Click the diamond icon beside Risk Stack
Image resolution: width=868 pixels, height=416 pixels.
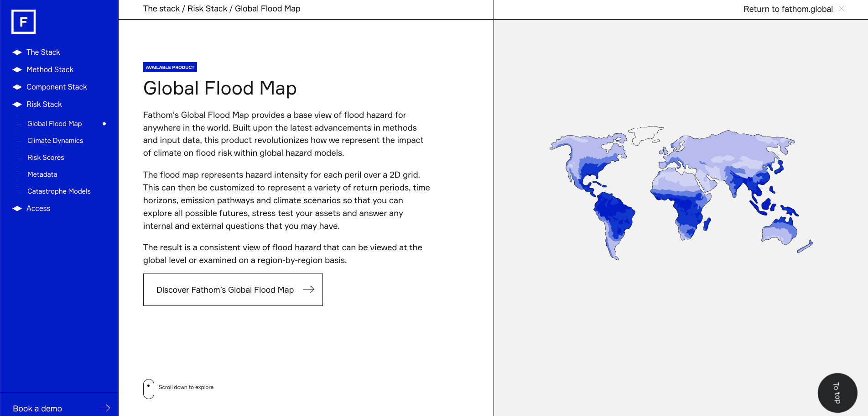[17, 104]
